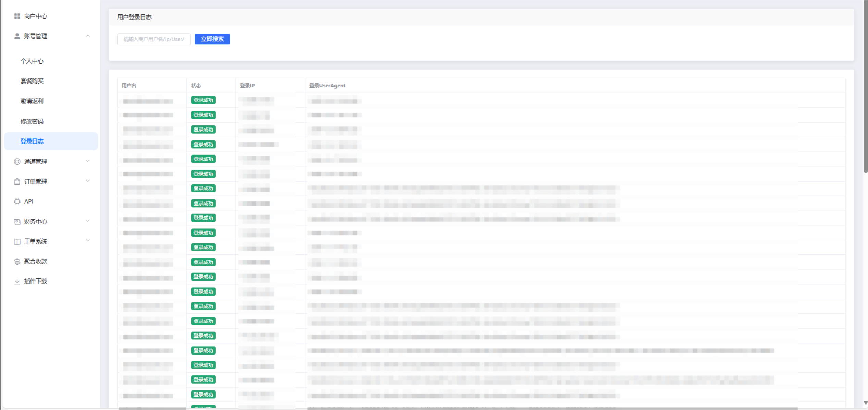Click the 账号管理 person icon
Screen dimensions: 868x410
(x=17, y=36)
